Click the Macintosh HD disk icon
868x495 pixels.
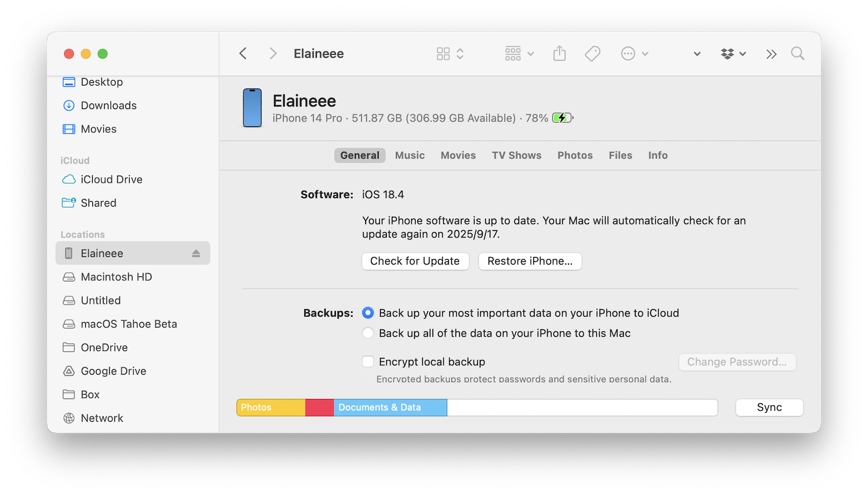(x=69, y=277)
